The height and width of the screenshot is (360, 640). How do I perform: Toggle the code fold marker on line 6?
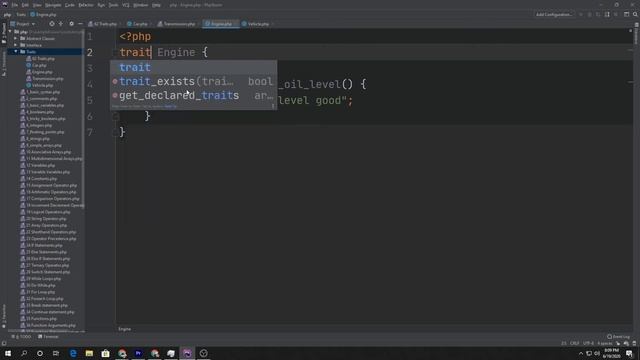click(x=116, y=116)
